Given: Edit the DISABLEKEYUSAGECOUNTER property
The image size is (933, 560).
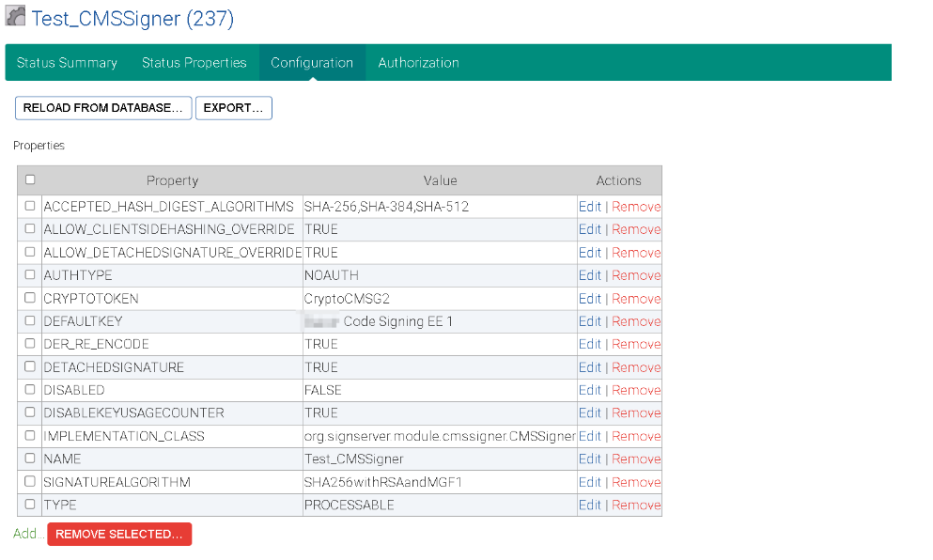Looking at the screenshot, I should click(590, 413).
